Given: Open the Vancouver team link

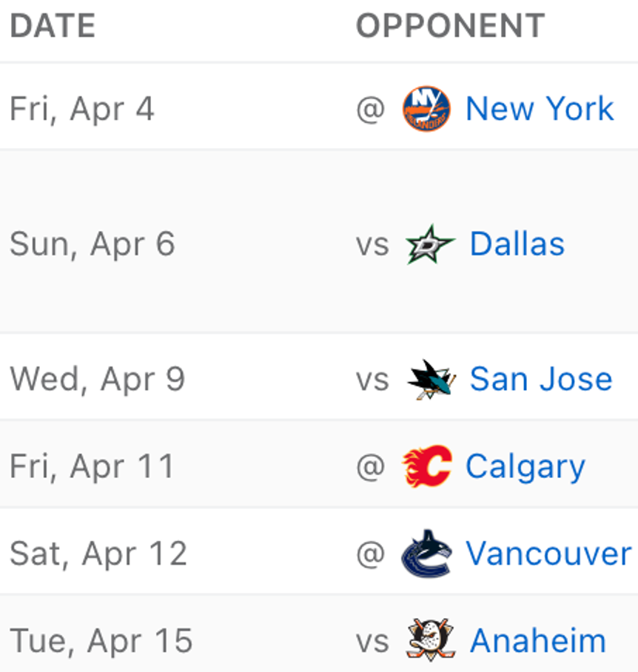Looking at the screenshot, I should pos(548,554).
